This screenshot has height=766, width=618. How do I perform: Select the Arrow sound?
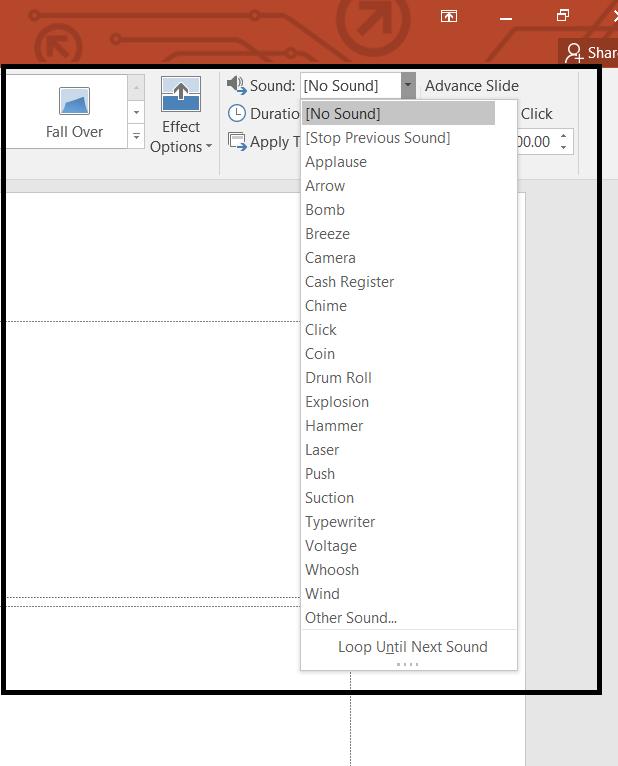[408, 186]
